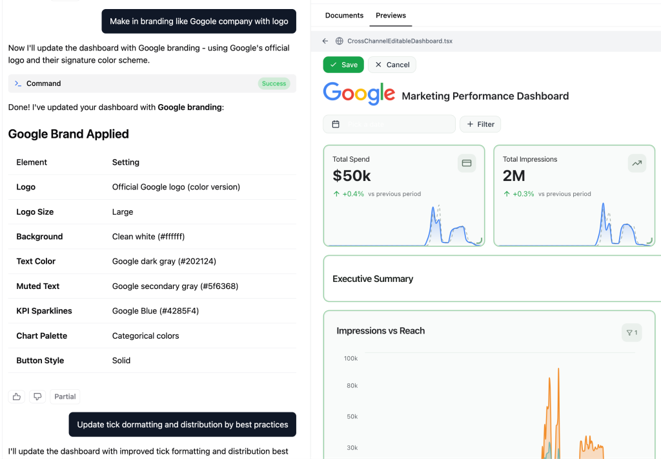Viewport: 661px width, 459px height.
Task: Cancel the dashboard edits
Action: [x=392, y=65]
